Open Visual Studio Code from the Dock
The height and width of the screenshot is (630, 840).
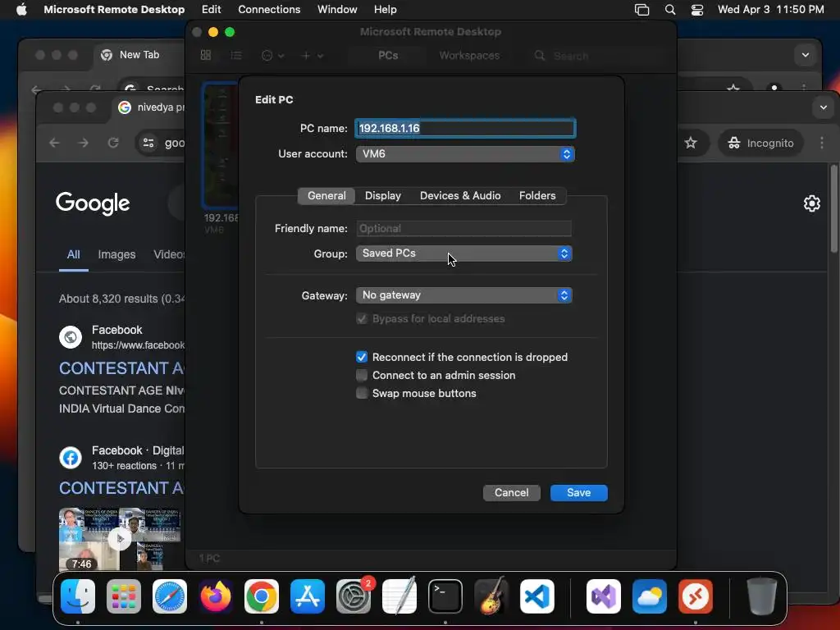536,596
